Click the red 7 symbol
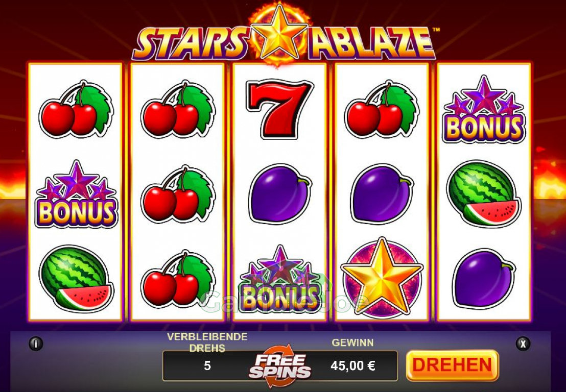The width and height of the screenshot is (566, 392). coord(279,110)
